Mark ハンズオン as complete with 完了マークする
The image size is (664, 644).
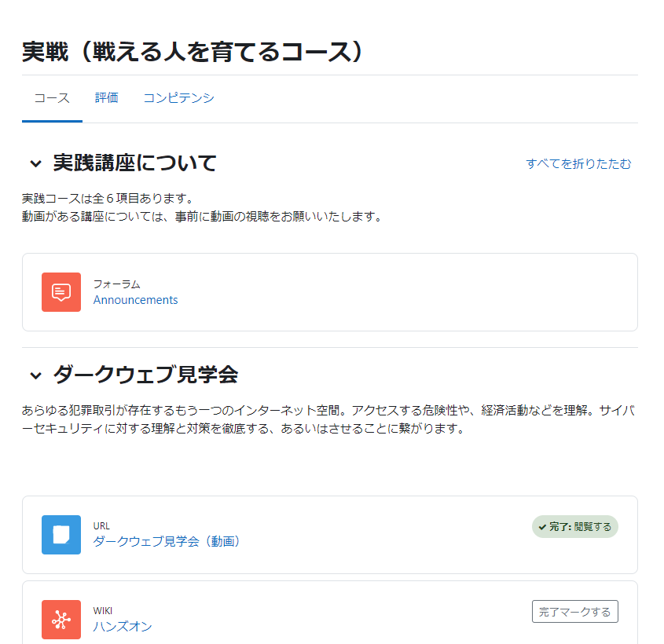pyautogui.click(x=574, y=612)
